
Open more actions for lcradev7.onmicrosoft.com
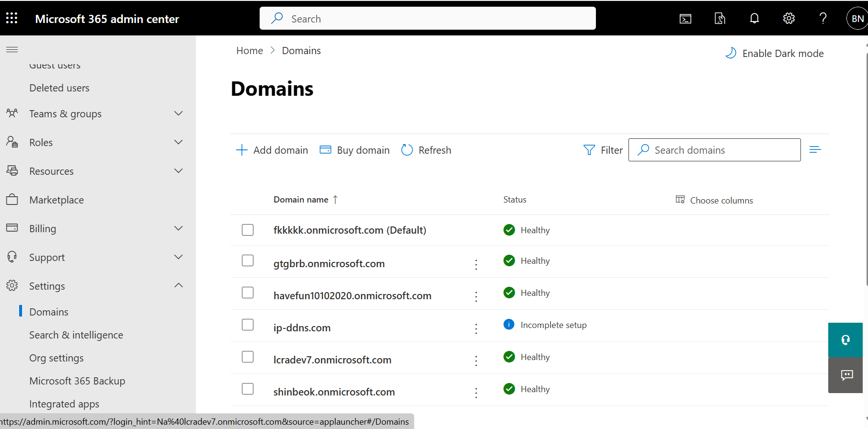coord(476,361)
